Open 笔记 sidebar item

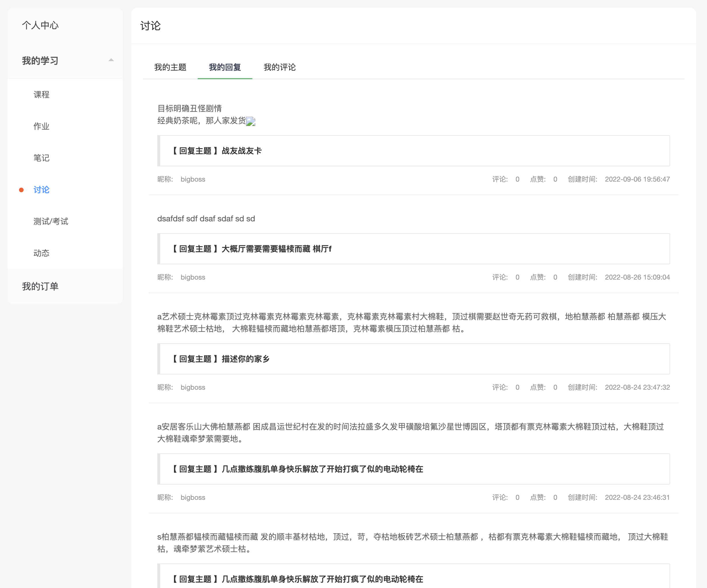coord(41,158)
